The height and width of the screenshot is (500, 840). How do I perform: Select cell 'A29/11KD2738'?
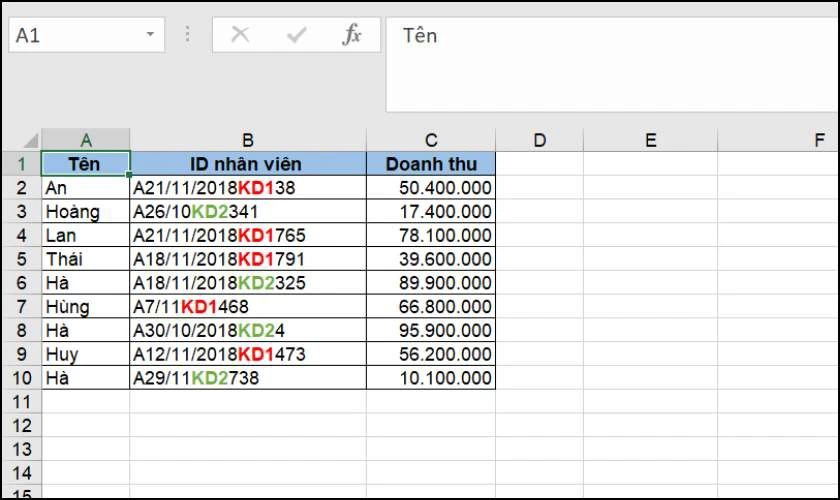pos(248,378)
